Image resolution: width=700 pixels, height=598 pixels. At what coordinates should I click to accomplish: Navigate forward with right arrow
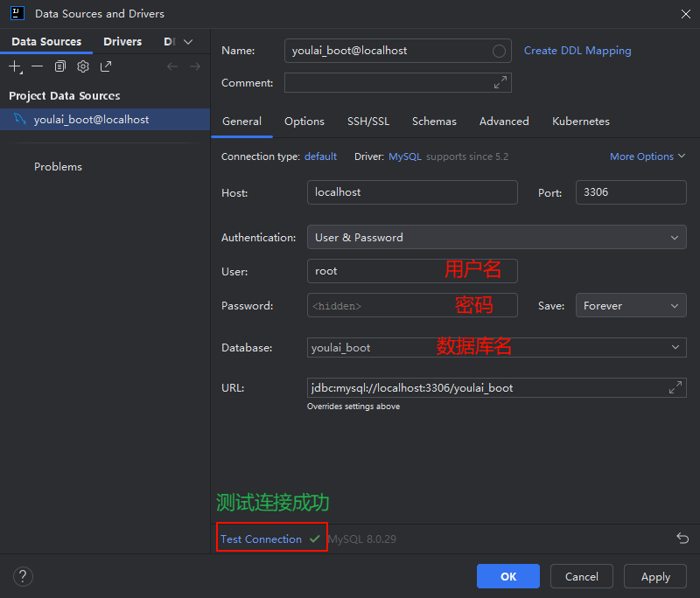pos(195,66)
